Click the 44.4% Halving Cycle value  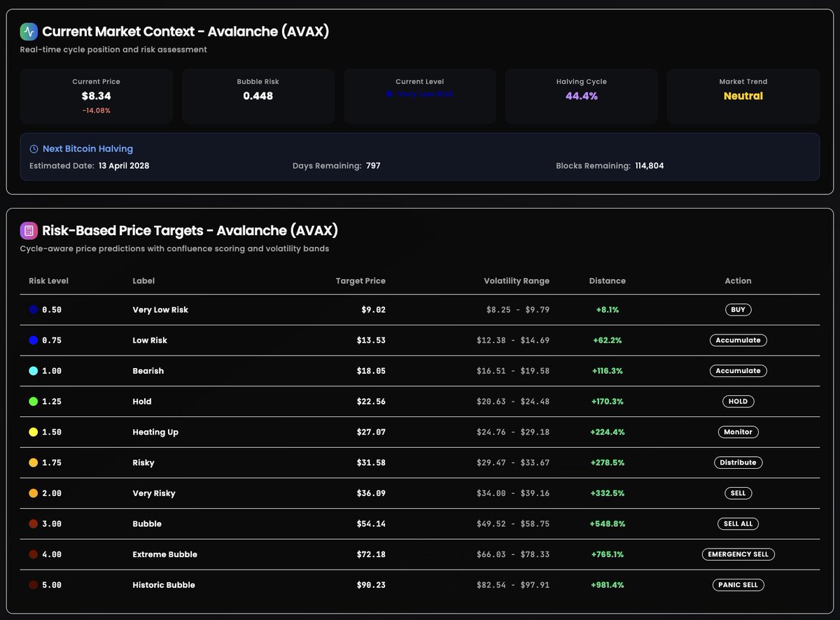pyautogui.click(x=582, y=96)
